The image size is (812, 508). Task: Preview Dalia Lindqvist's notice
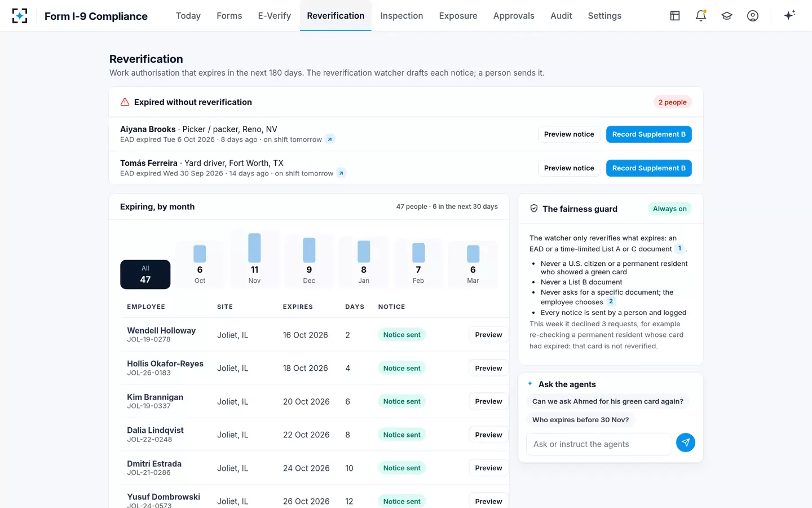point(488,435)
